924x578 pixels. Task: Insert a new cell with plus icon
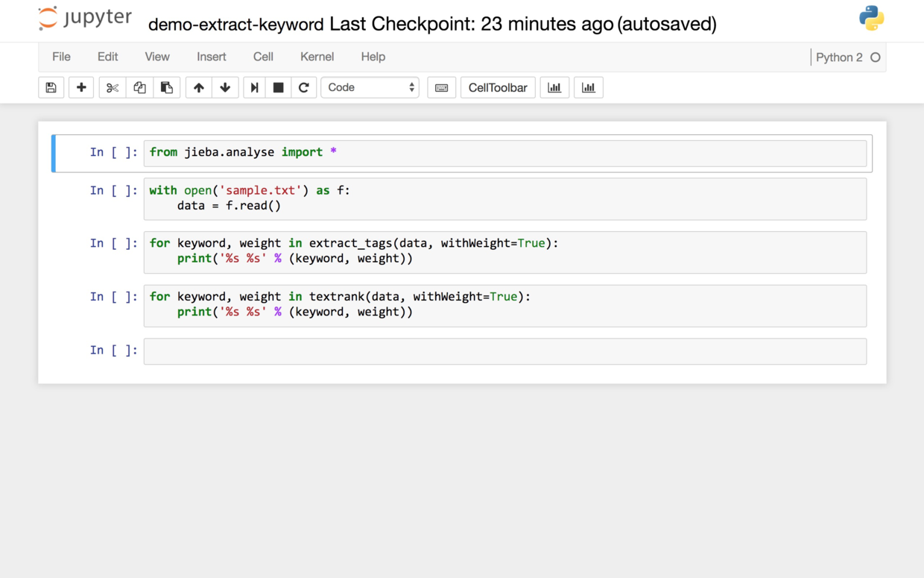[x=81, y=87]
